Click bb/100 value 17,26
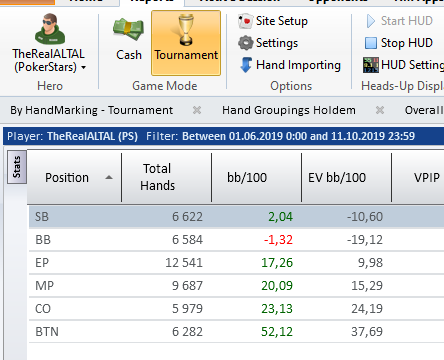444x360 pixels. click(277, 263)
